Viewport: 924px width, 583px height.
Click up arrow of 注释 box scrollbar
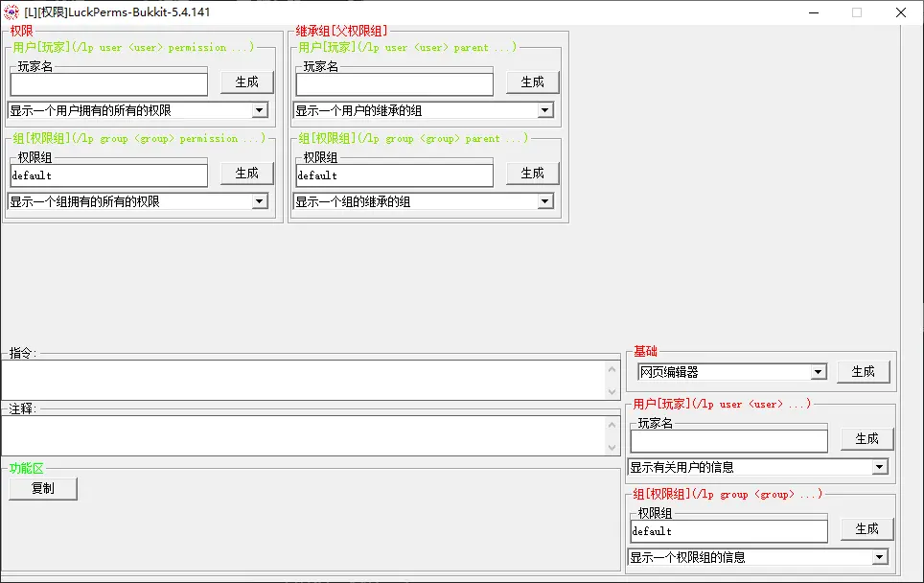[612, 425]
